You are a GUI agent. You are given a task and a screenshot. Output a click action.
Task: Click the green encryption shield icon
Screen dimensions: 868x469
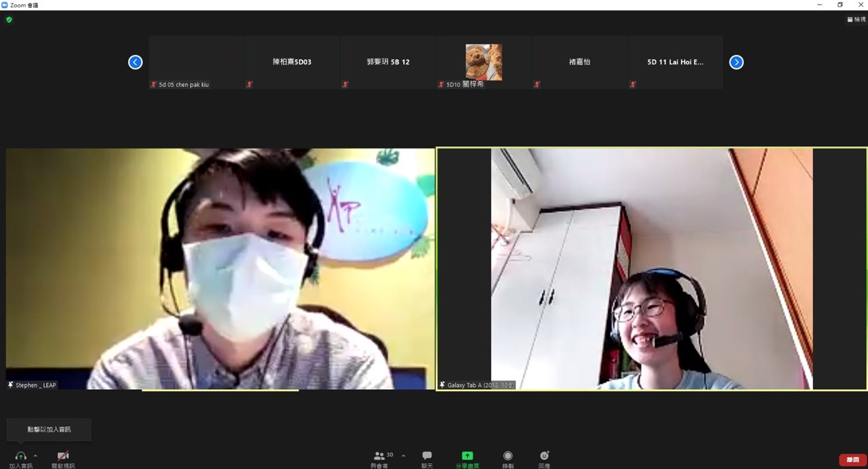click(9, 20)
